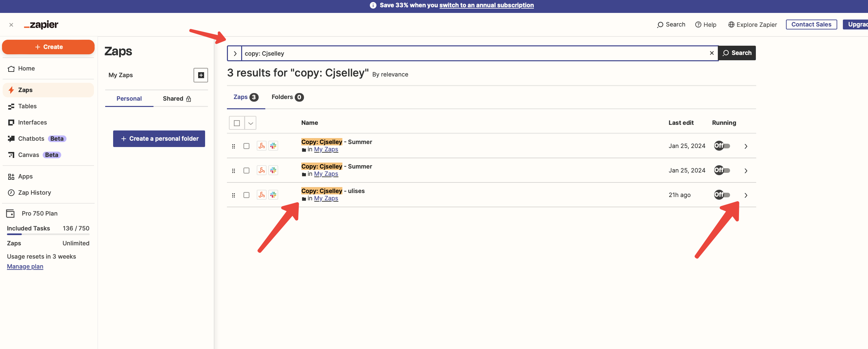Grab the drag handle of the ulises Zap
This screenshot has width=868, height=349.
click(x=234, y=195)
